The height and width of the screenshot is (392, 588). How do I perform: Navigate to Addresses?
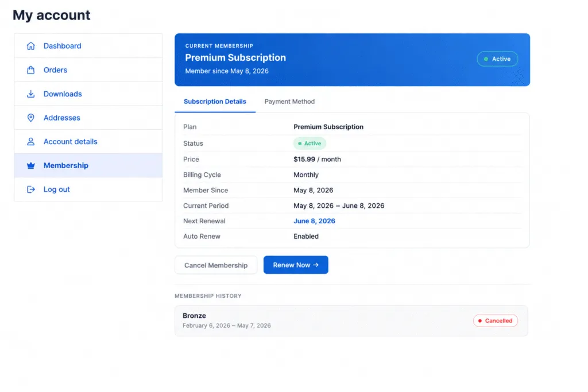pos(88,118)
